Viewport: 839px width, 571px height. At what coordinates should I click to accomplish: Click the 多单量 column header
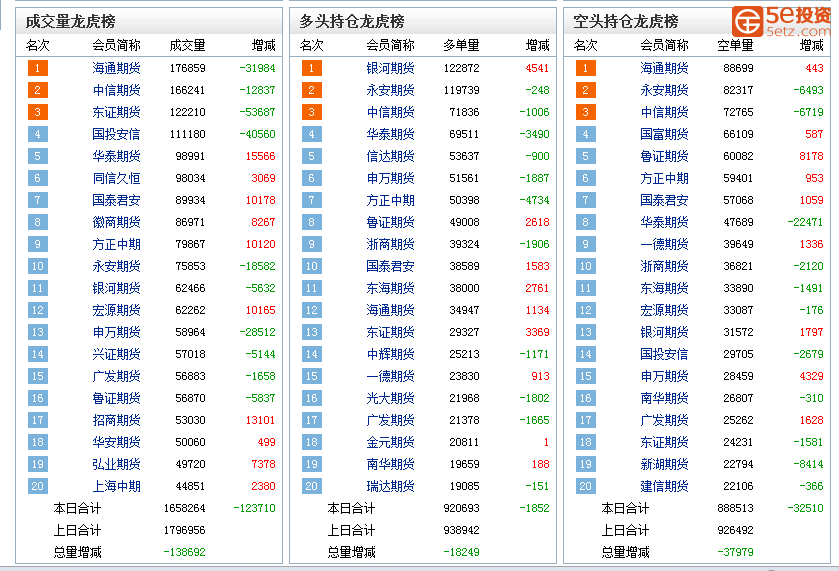point(461,45)
